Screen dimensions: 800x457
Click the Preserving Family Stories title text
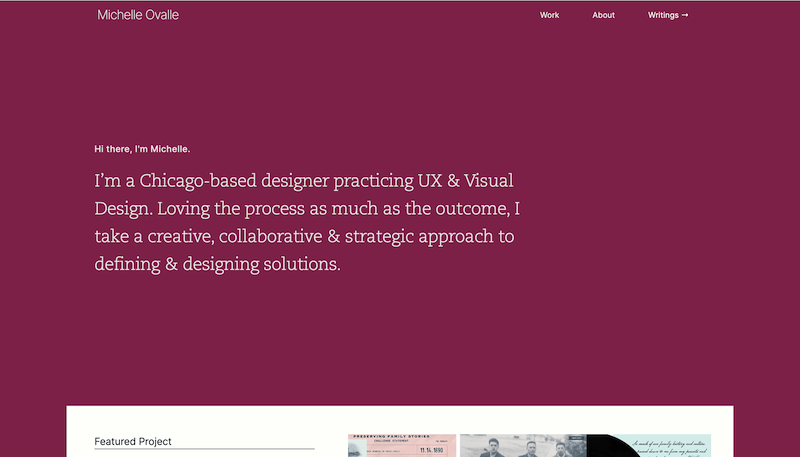click(x=392, y=437)
